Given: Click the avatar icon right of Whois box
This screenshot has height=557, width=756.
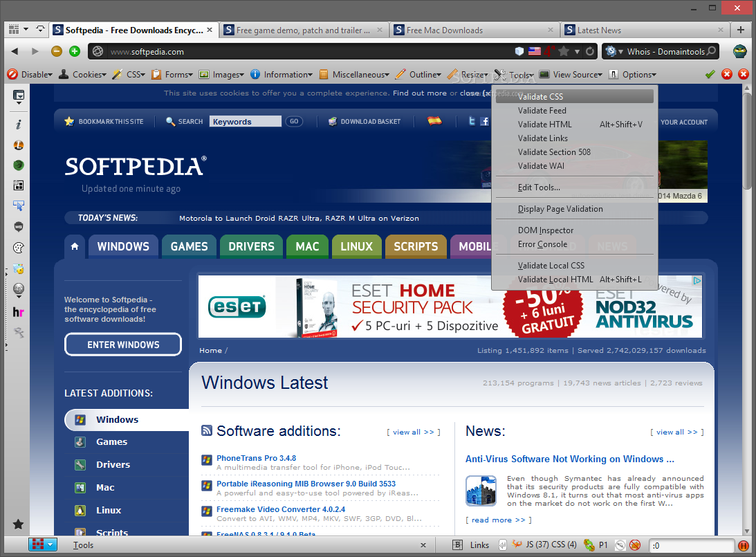Looking at the screenshot, I should point(739,51).
